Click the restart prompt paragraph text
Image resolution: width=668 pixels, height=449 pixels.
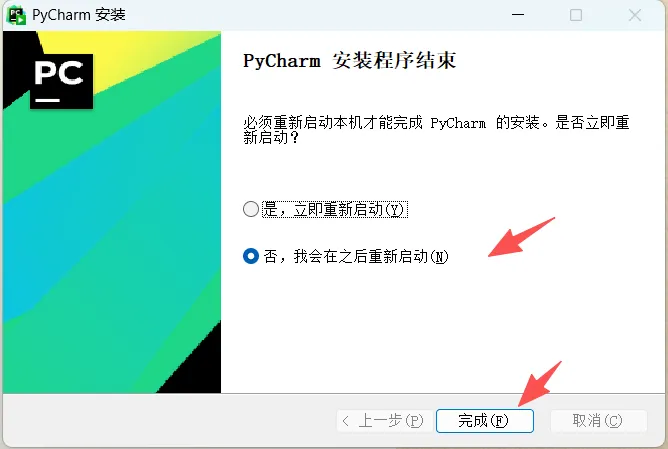click(436, 130)
